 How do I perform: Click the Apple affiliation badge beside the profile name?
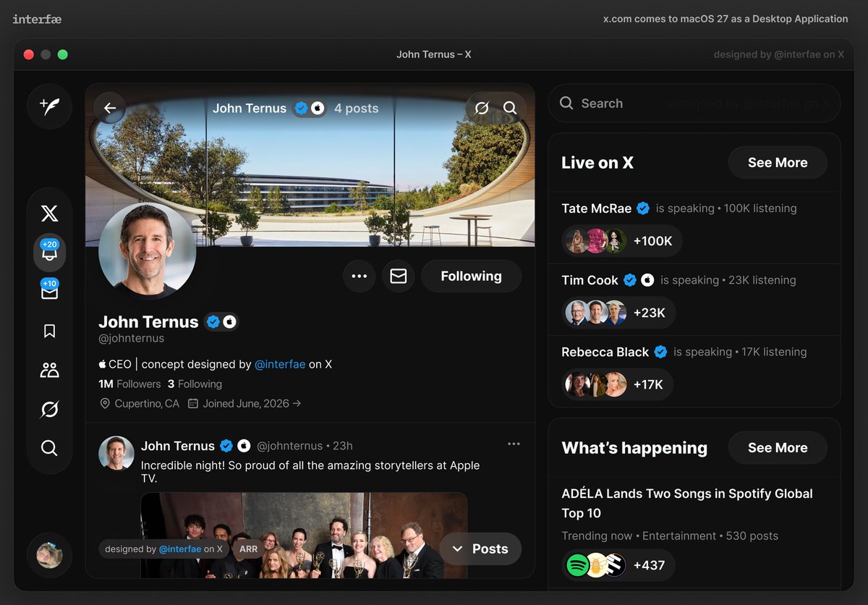click(x=229, y=322)
